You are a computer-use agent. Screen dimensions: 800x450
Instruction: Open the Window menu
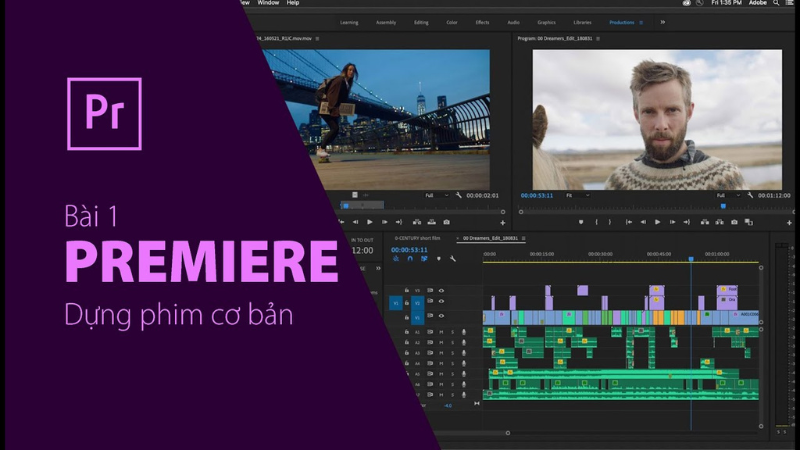point(268,3)
